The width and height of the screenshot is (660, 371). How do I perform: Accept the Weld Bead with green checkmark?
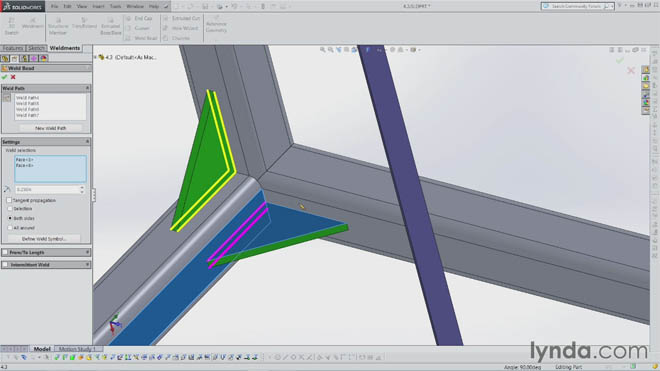[4, 77]
